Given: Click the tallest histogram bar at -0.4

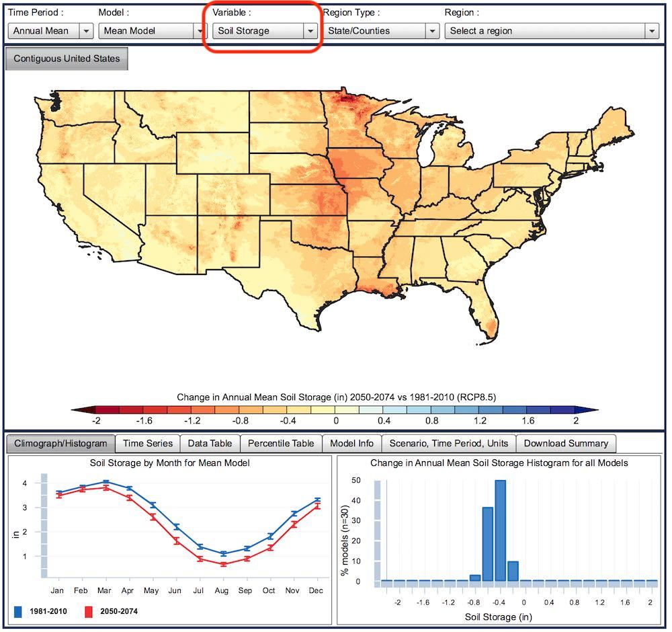Looking at the screenshot, I should [x=500, y=530].
